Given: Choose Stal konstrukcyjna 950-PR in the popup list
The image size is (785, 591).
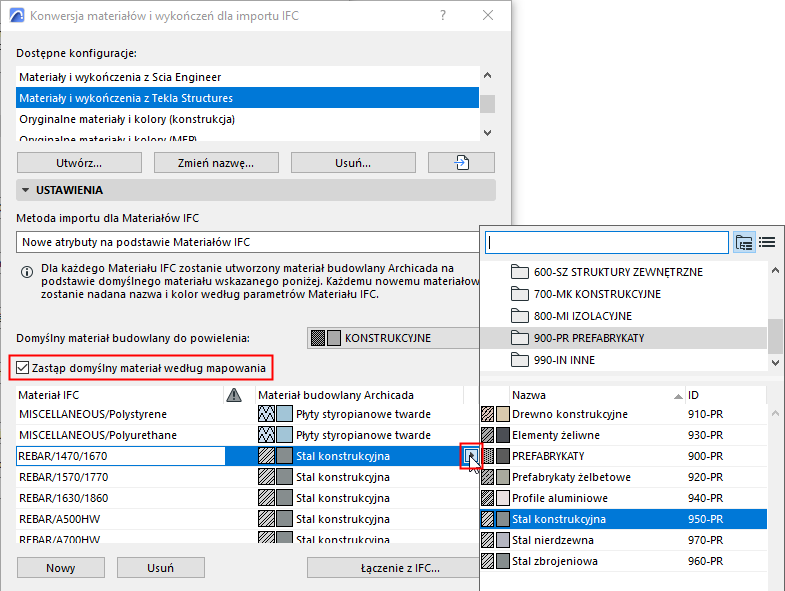Looking at the screenshot, I should click(624, 519).
